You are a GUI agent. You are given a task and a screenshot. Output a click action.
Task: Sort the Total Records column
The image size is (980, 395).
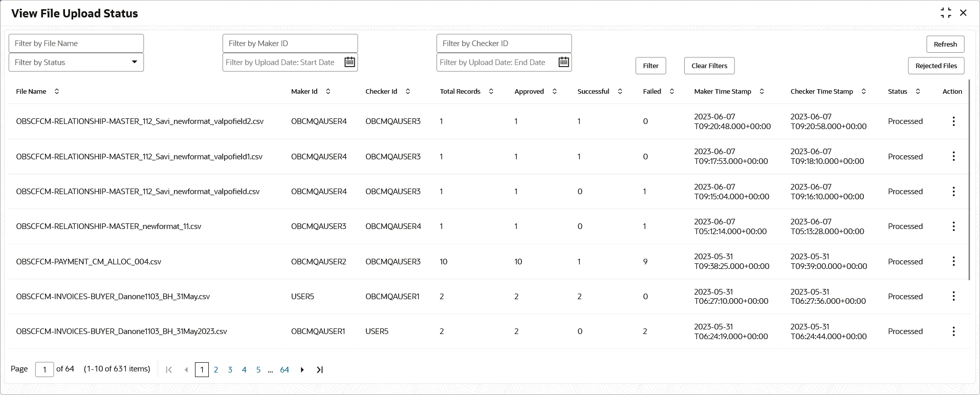pyautogui.click(x=491, y=91)
